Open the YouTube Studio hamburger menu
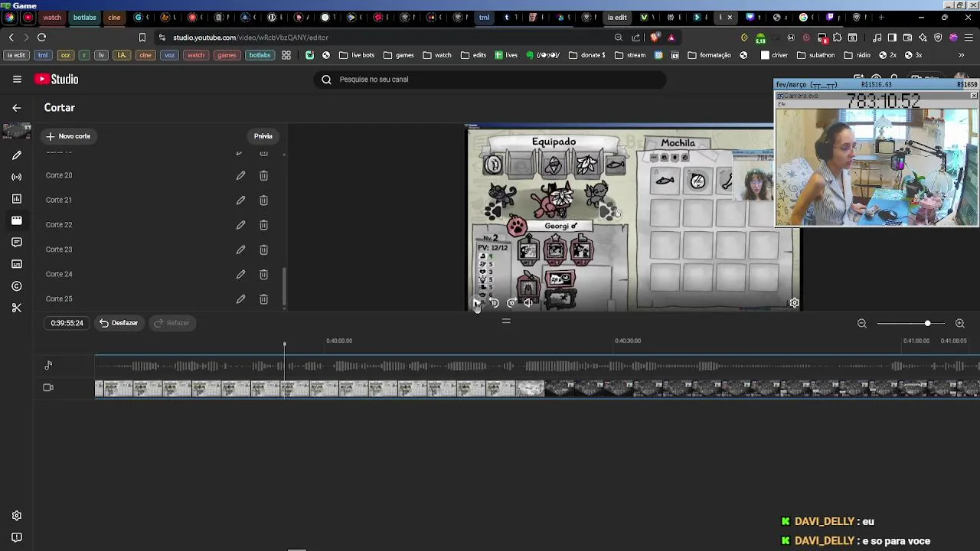 17,79
